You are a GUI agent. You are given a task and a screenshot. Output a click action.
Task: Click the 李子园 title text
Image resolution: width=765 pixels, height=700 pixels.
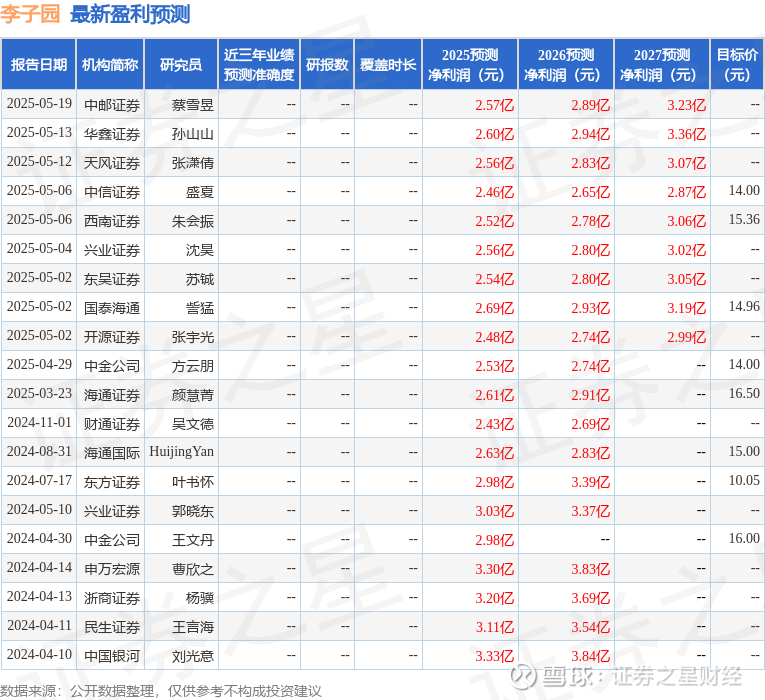(x=30, y=14)
